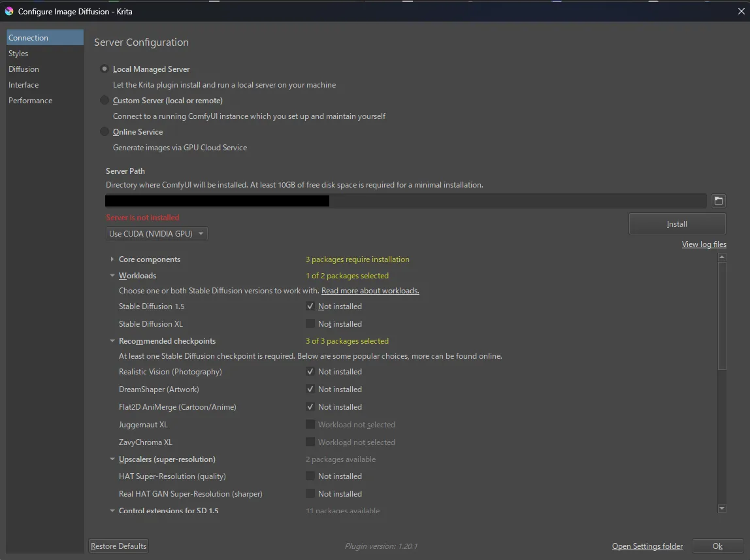Open folder browser for Server Path
Screen dimensions: 750x560
tap(718, 201)
